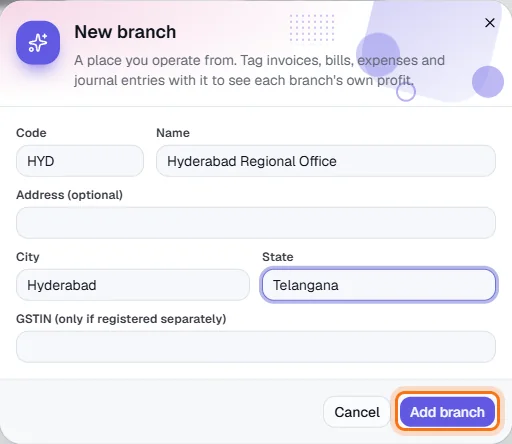Click the Cancel button

tap(357, 412)
